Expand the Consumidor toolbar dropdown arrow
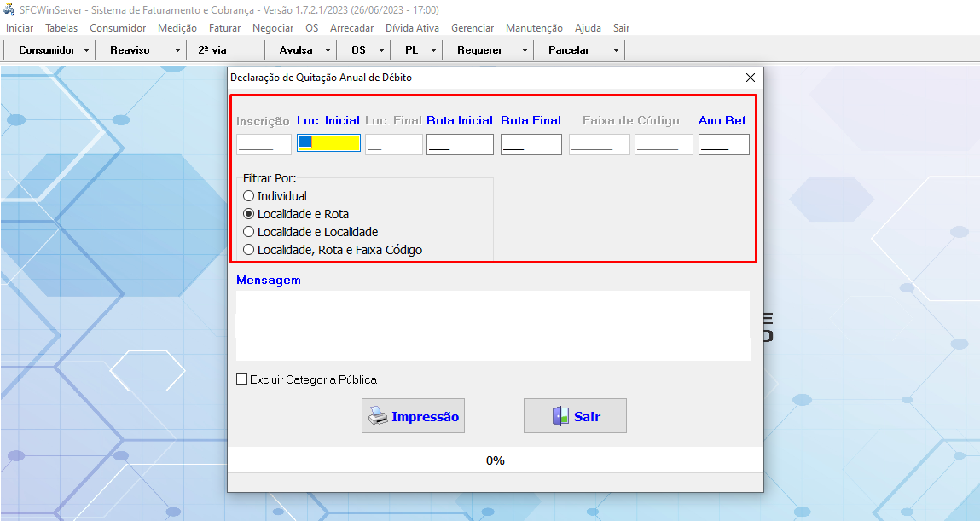This screenshot has height=521, width=980. click(x=87, y=50)
